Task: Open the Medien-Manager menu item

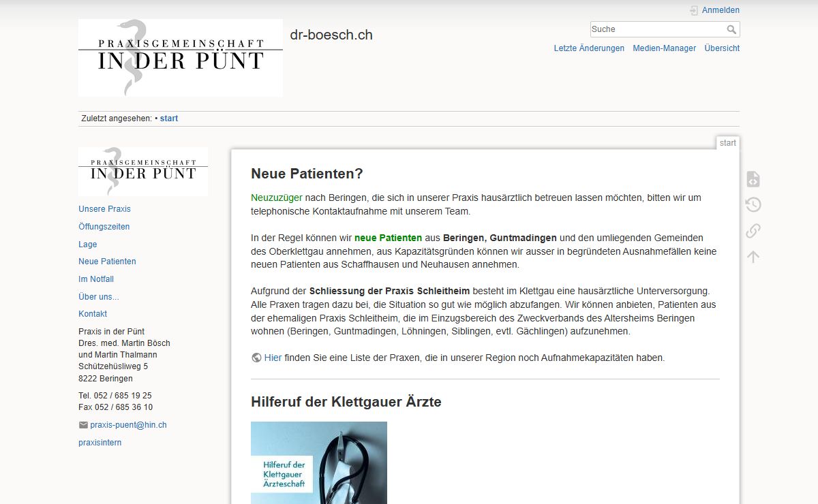Action: click(x=664, y=48)
